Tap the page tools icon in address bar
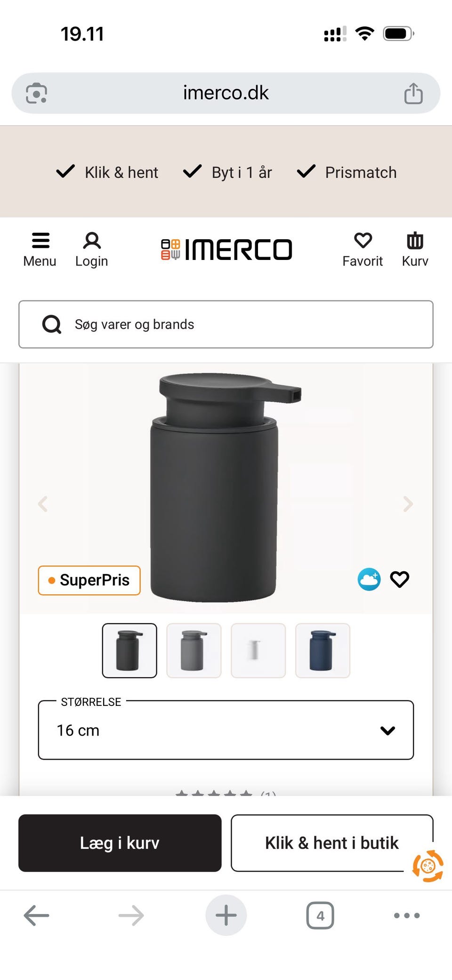The width and height of the screenshot is (452, 980). pyautogui.click(x=36, y=93)
